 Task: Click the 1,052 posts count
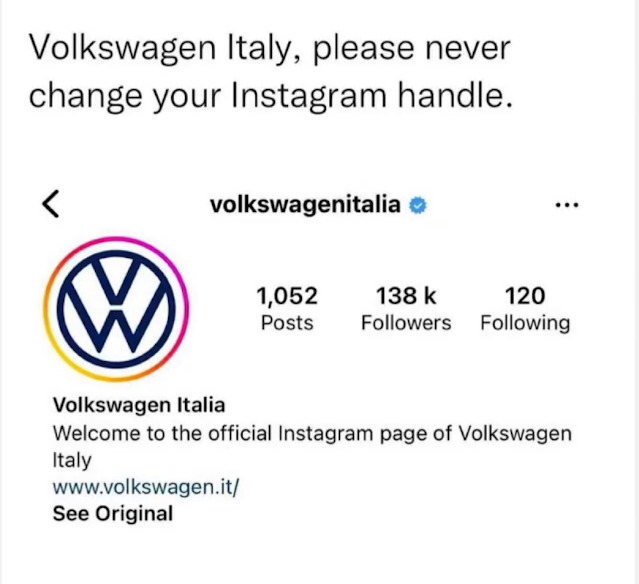[287, 295]
